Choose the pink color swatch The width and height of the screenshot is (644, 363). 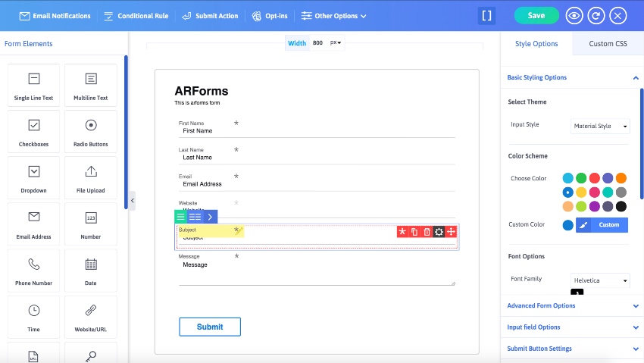click(594, 192)
